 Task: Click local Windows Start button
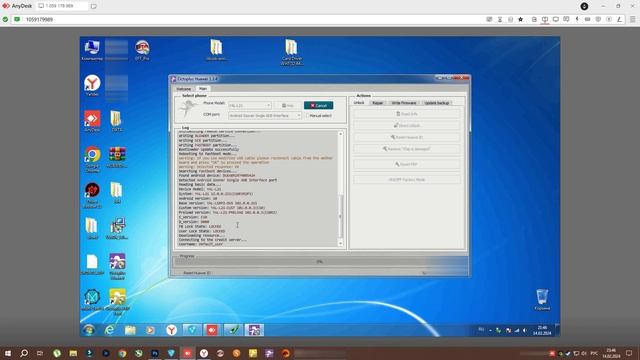7,353
